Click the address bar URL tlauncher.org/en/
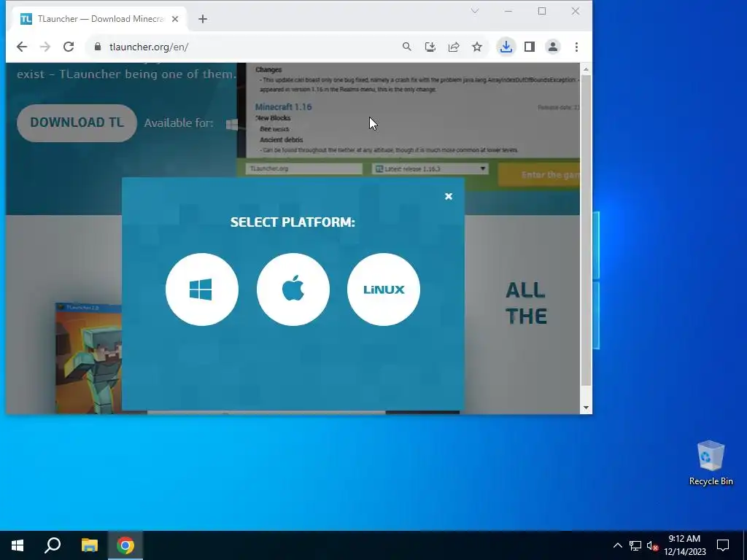The image size is (747, 560). tap(149, 47)
